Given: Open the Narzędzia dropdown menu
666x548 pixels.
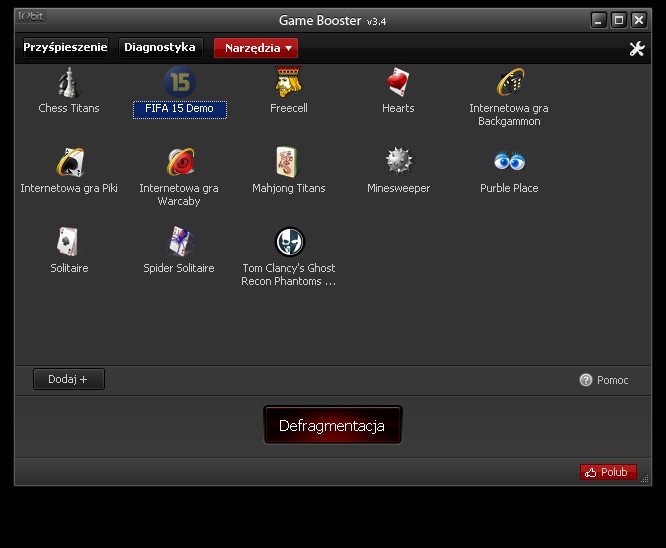Looking at the screenshot, I should (256, 48).
